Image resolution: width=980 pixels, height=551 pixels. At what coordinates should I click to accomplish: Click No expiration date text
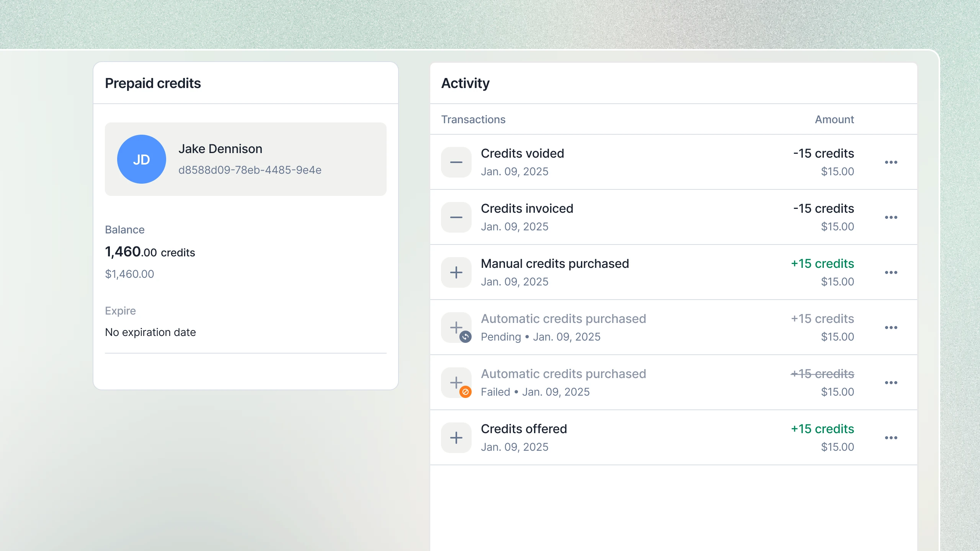(150, 332)
